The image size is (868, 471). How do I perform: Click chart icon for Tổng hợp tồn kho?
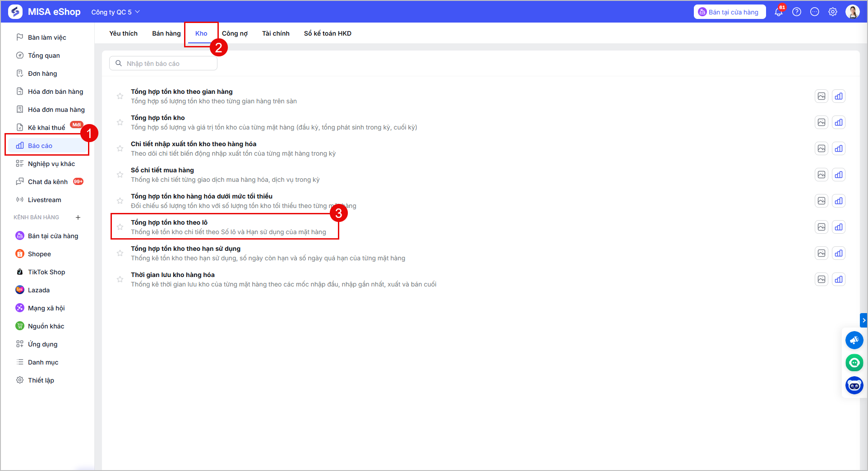tap(839, 122)
